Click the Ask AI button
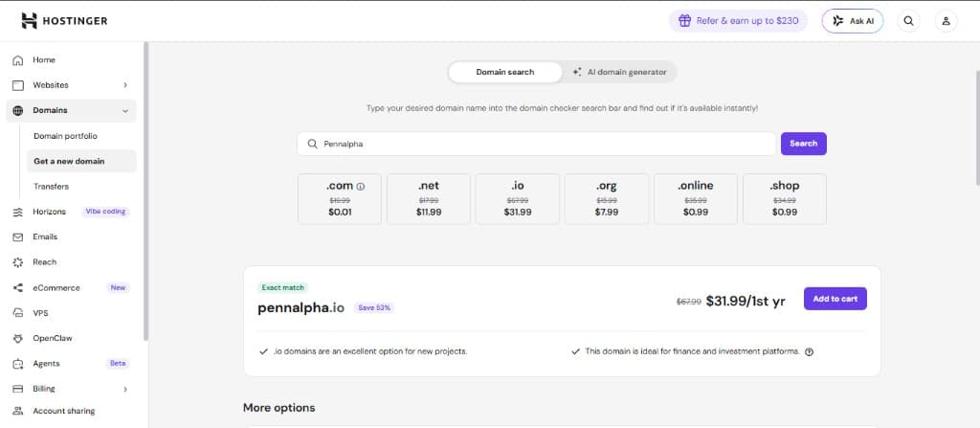Screen dimensions: 980x428 point(853,21)
